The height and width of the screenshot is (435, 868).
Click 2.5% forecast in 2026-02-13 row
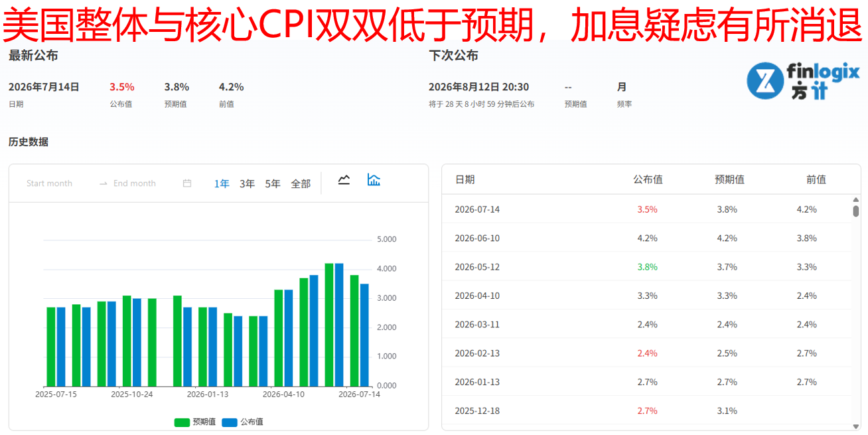(x=727, y=353)
